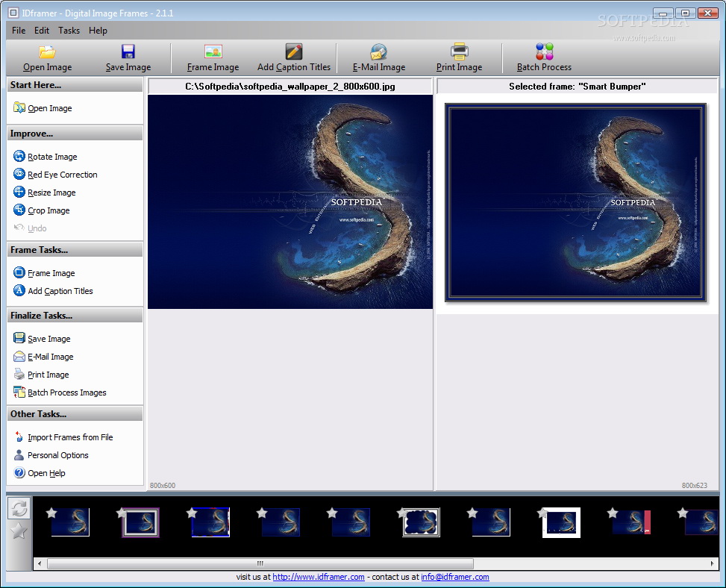Click Add Caption Titles under Frame Tasks
This screenshot has height=588, width=726.
(53, 291)
